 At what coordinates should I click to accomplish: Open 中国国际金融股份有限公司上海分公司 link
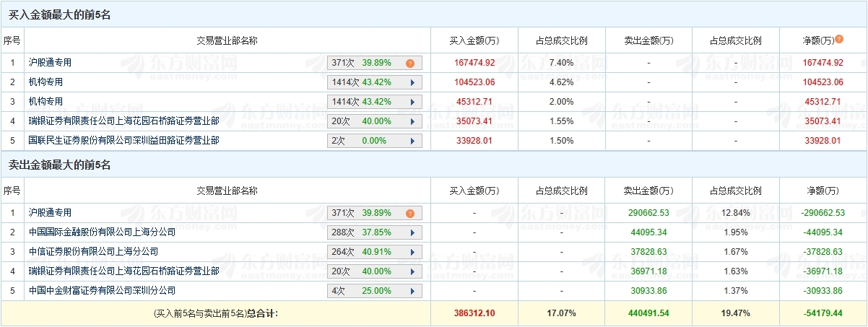click(x=102, y=232)
